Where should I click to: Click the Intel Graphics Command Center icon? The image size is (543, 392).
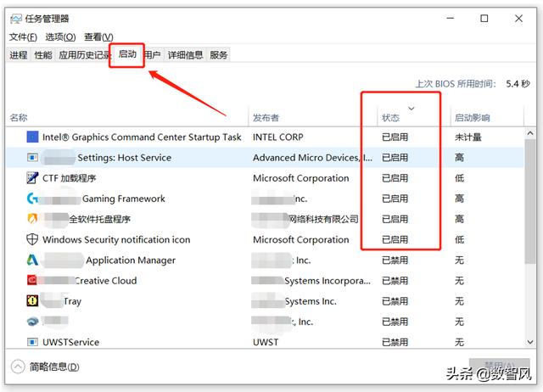click(32, 137)
